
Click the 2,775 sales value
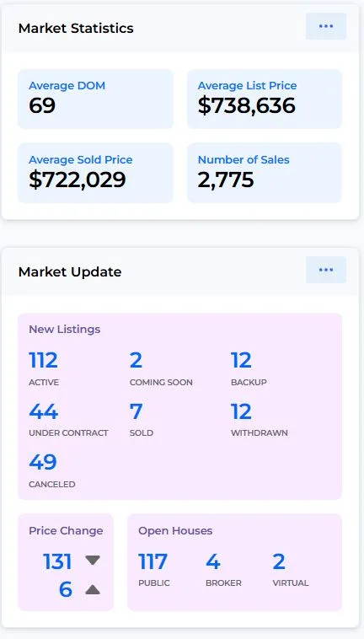click(226, 180)
